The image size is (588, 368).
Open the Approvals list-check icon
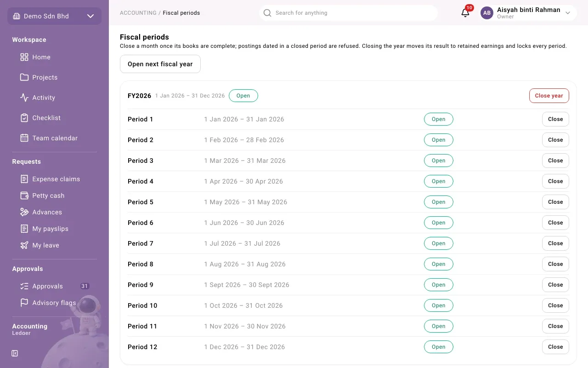24,286
